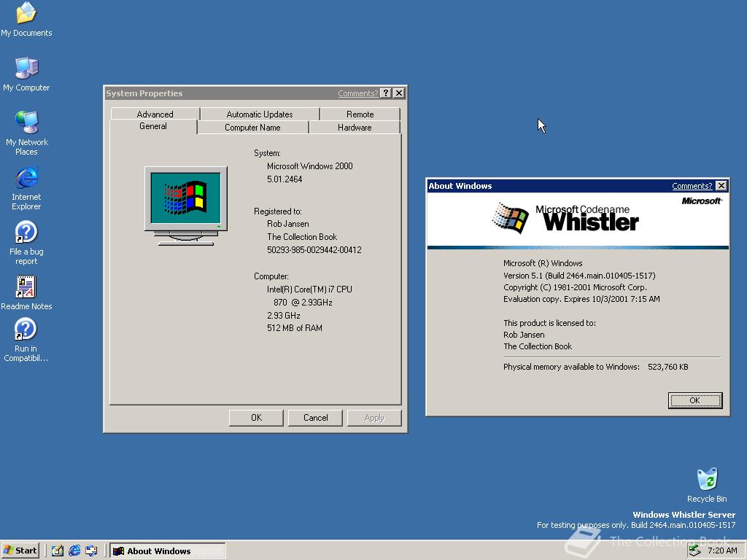747x560 pixels.
Task: Activate About Windows taskbar button
Action: point(168,551)
